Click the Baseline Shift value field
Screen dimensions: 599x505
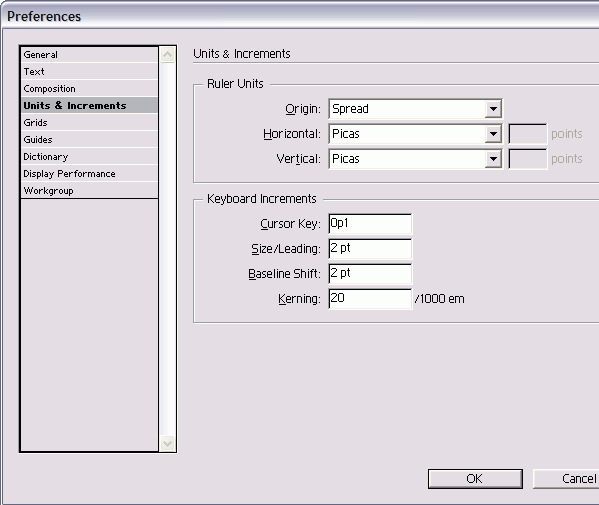point(370,274)
